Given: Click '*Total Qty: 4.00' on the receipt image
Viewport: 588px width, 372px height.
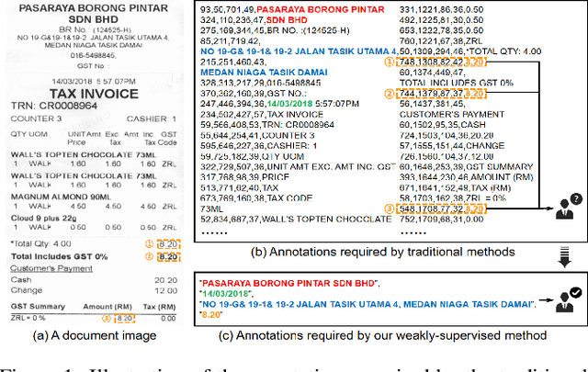Looking at the screenshot, I should click(x=40, y=243).
